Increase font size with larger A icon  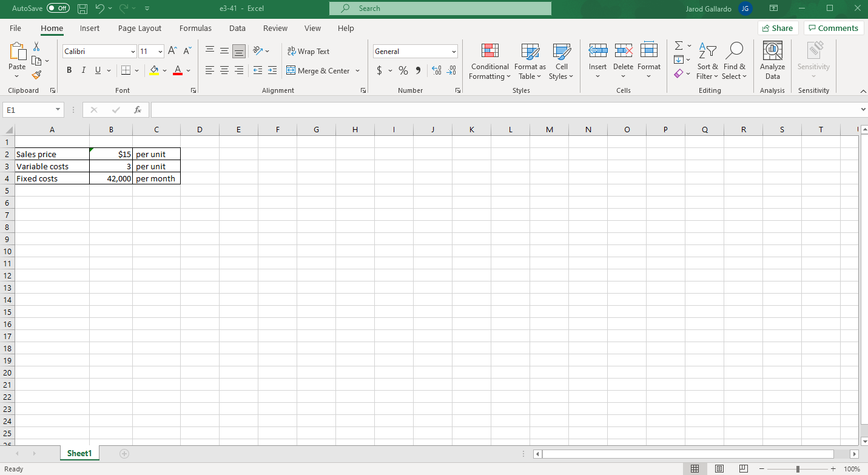click(x=172, y=52)
